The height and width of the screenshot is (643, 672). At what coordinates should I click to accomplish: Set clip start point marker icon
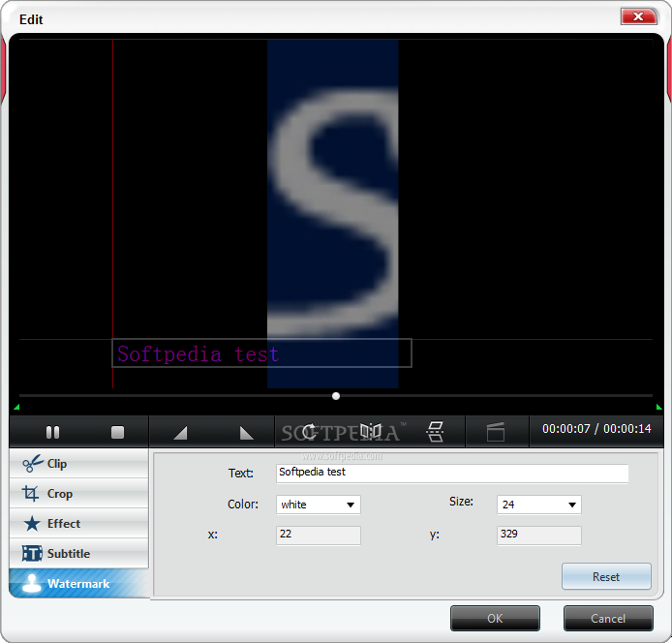pyautogui.click(x=180, y=433)
